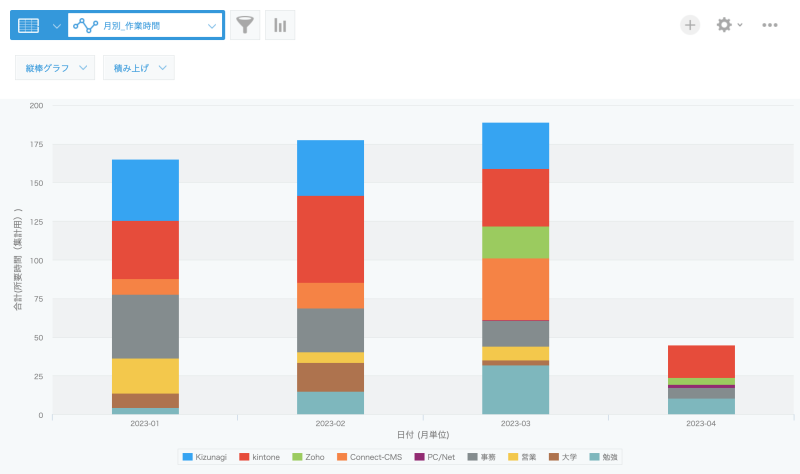Viewport: 800px width, 474px height.
Task: Toggle 大学 series in the legend
Action: (x=563, y=457)
